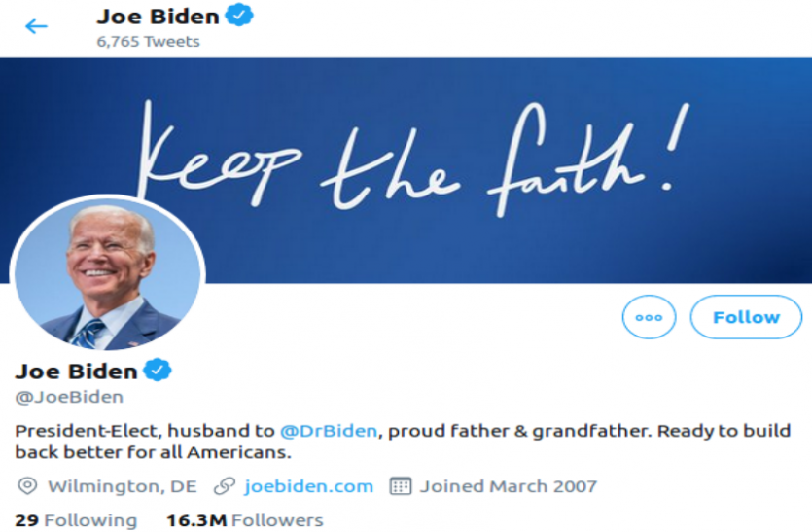View the 16.3M Followers list
The width and height of the screenshot is (812, 532).
[x=244, y=520]
